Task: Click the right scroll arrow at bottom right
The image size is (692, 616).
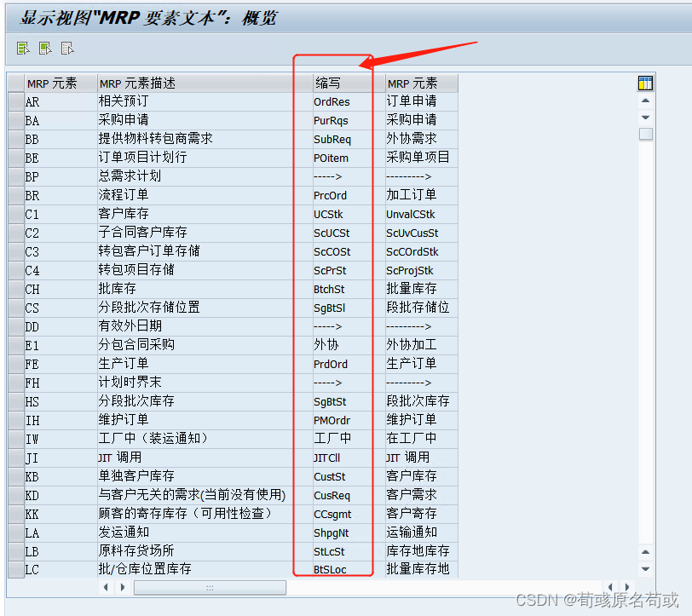Action: (628, 587)
